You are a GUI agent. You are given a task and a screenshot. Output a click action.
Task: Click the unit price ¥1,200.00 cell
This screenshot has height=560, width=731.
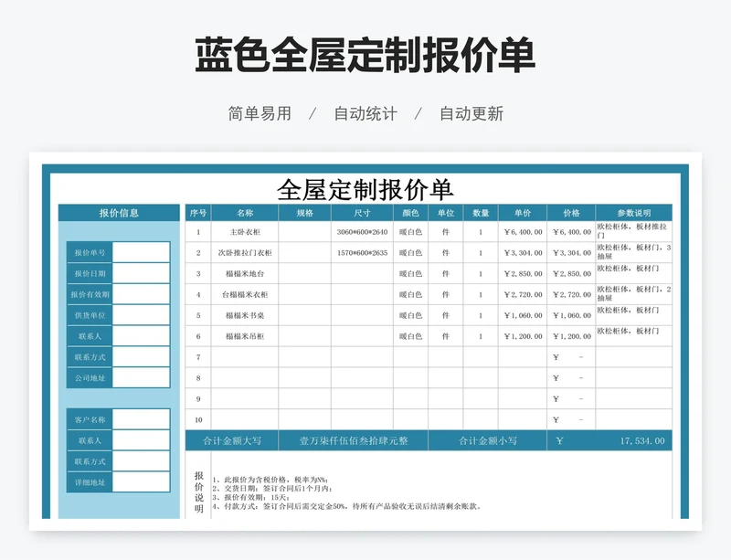pyautogui.click(x=523, y=336)
